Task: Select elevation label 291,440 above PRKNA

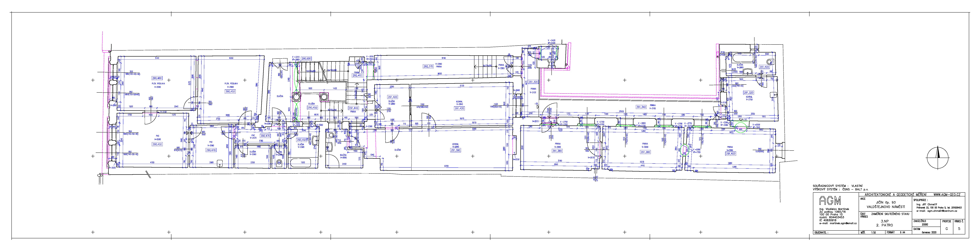Action: click(353, 108)
